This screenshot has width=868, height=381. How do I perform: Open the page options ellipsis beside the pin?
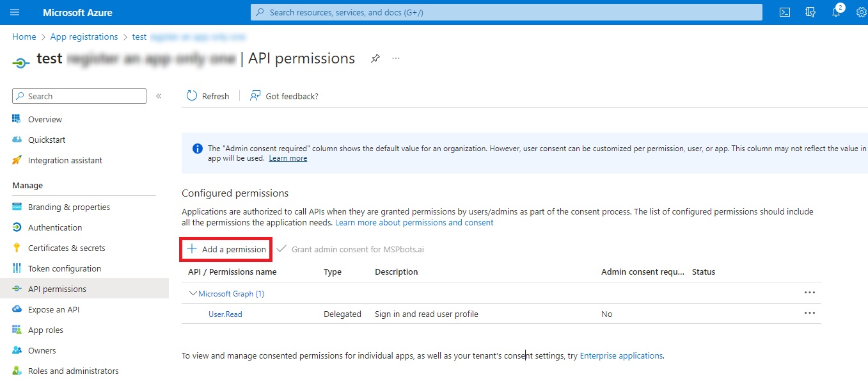point(395,58)
